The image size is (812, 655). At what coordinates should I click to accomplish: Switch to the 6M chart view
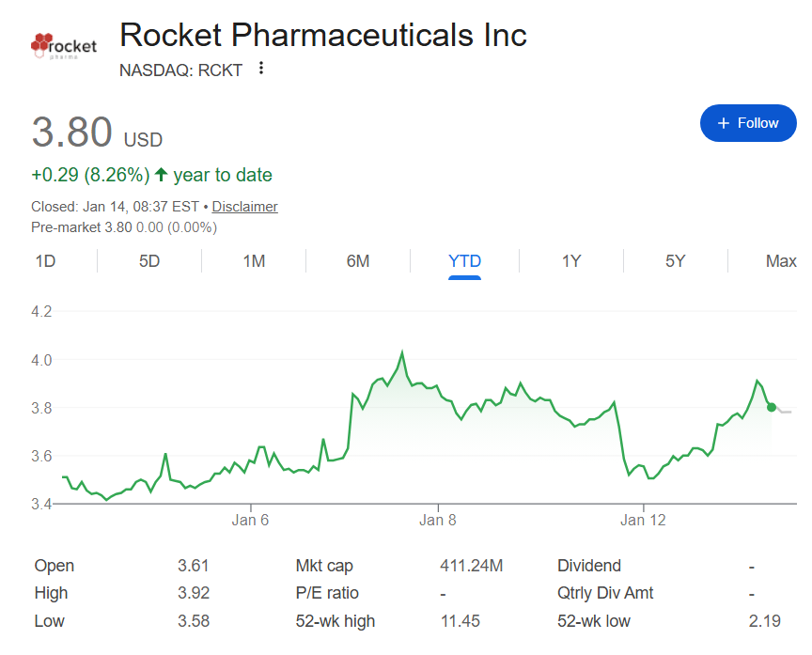pos(358,261)
